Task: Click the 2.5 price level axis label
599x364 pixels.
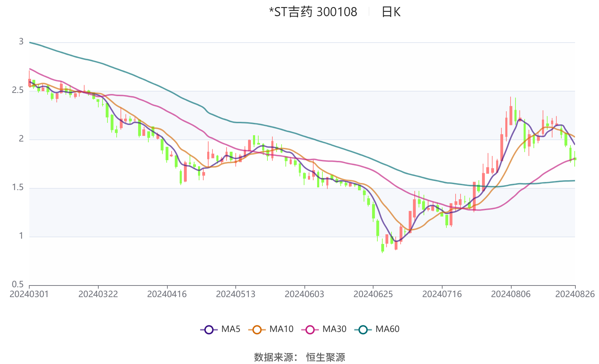Action: coord(18,90)
